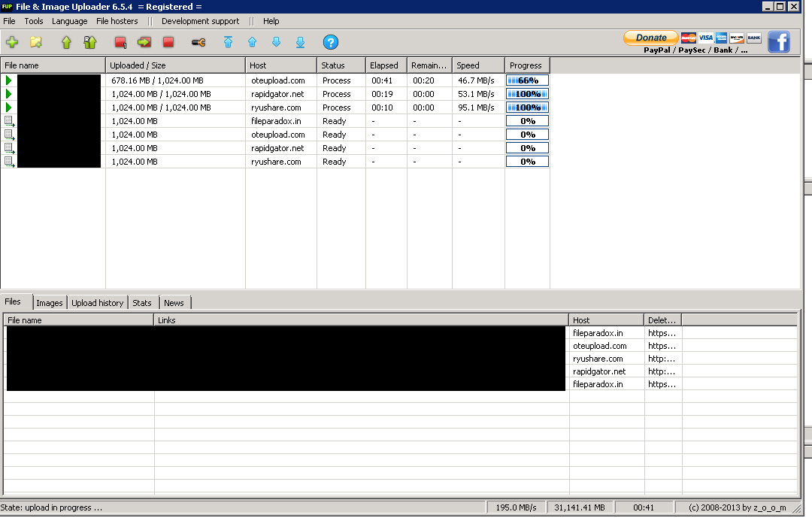Open the File hosters menu
The height and width of the screenshot is (518, 812).
pos(117,21)
